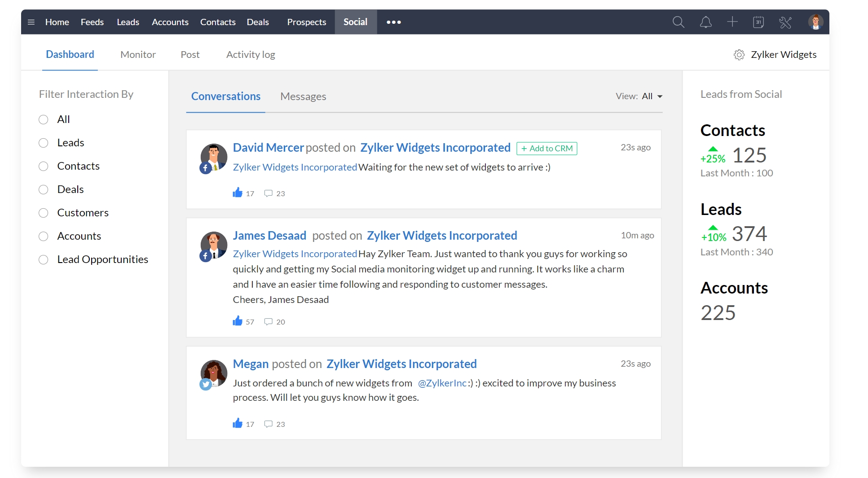Select the Leads filter radio button
Viewport: 868px width, 478px height.
tap(44, 143)
